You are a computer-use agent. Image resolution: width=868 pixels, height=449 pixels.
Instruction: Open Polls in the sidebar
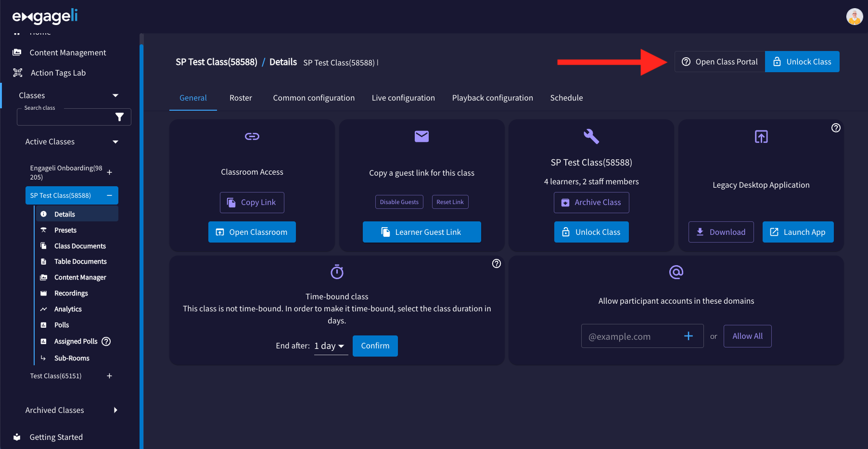click(x=62, y=325)
